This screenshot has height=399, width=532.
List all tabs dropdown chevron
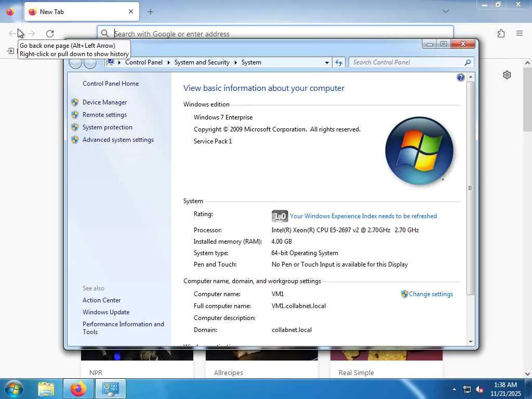[x=446, y=11]
